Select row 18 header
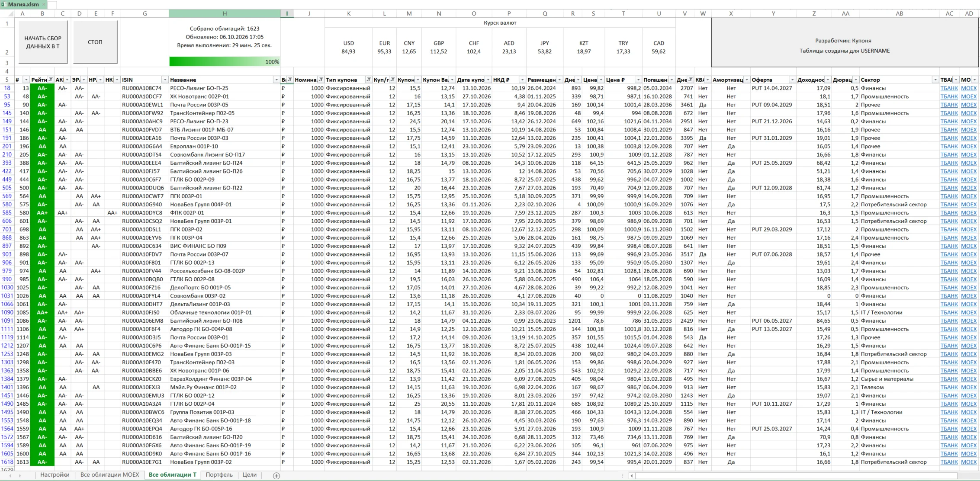 [7, 88]
